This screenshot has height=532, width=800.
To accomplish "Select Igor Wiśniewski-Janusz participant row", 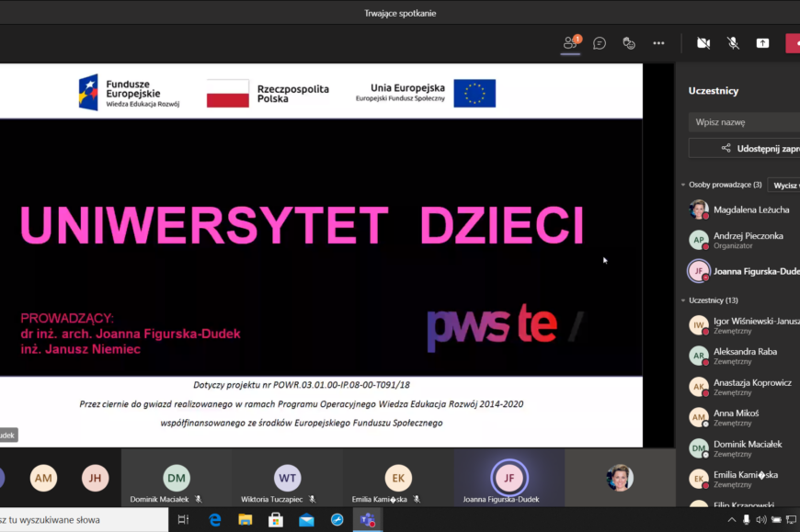I will 743,325.
